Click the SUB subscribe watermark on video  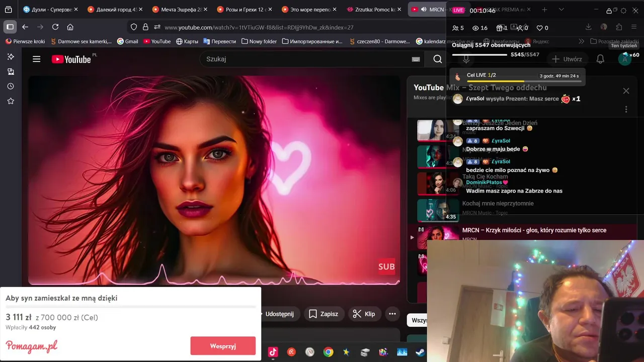pyautogui.click(x=386, y=266)
